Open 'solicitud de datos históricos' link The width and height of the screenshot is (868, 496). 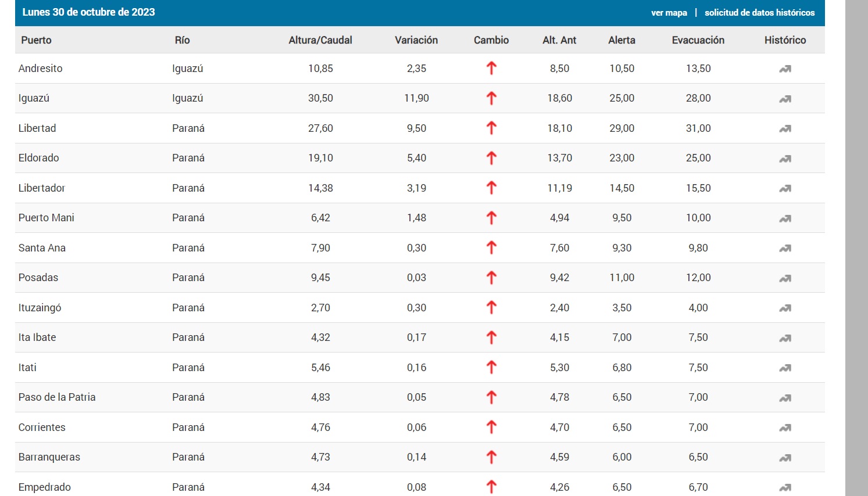click(759, 13)
